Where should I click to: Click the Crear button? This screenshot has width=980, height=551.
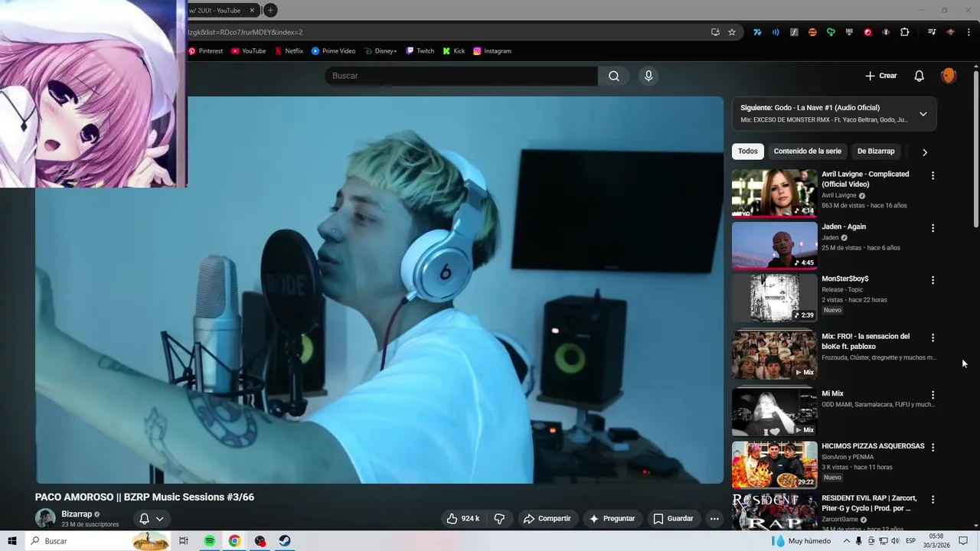pyautogui.click(x=881, y=76)
